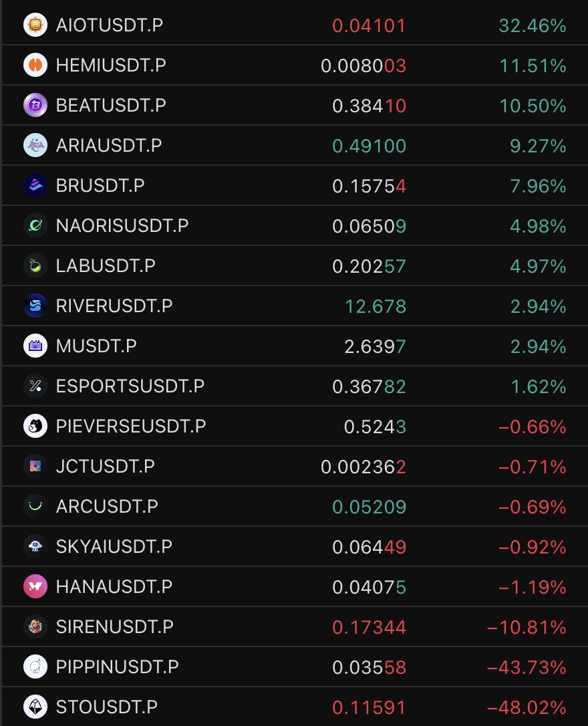The width and height of the screenshot is (588, 726).
Task: Open the ESPORTSUSDT.P symbol
Action: pos(130,386)
